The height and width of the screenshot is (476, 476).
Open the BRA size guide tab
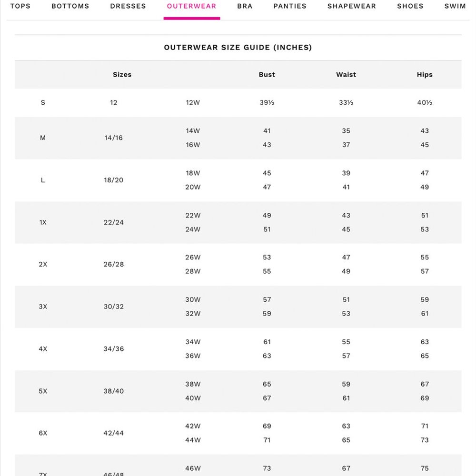pos(245,6)
